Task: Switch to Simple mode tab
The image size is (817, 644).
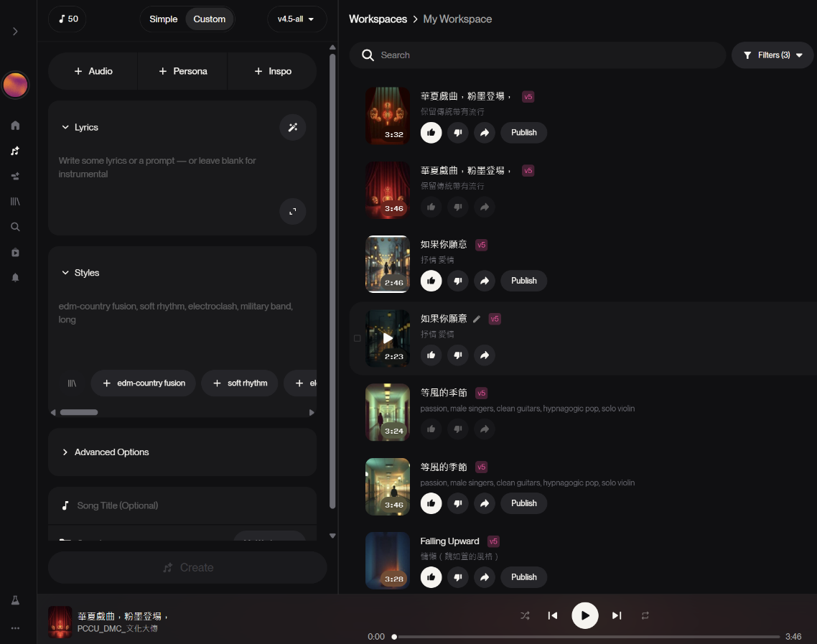Action: 163,19
